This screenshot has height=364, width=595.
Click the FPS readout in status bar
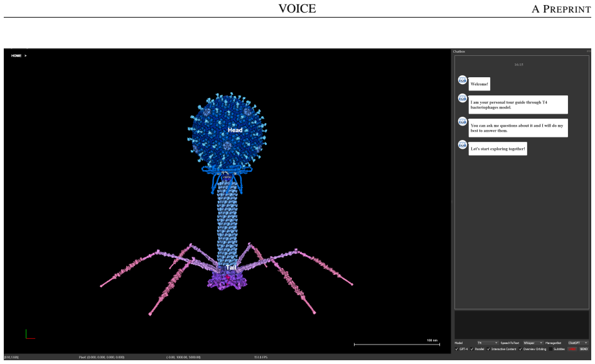pos(260,357)
